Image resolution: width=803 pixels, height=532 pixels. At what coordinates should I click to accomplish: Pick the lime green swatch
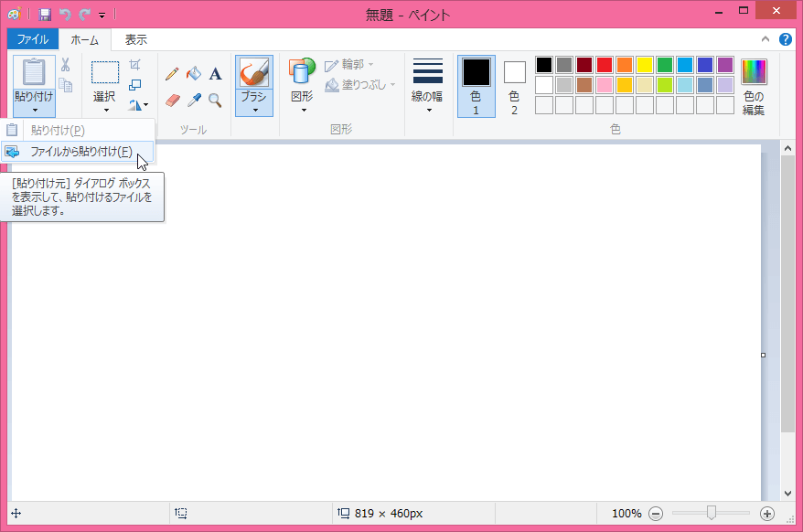click(x=665, y=85)
